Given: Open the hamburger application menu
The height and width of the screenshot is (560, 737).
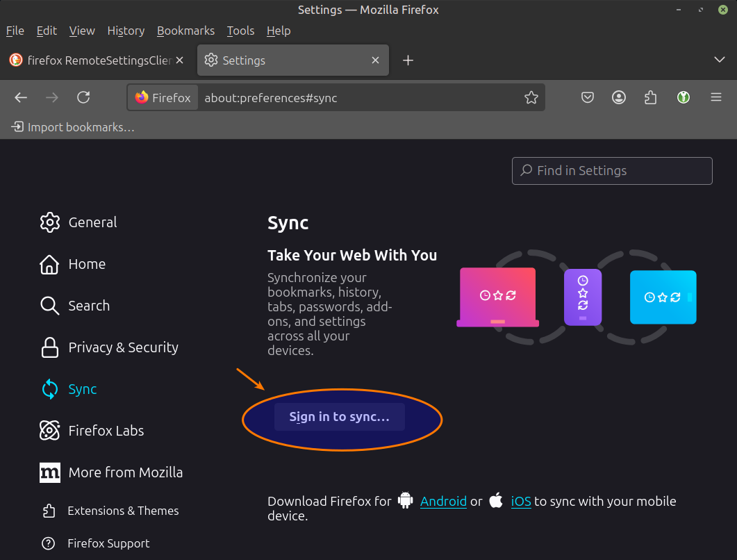Looking at the screenshot, I should click(x=716, y=98).
